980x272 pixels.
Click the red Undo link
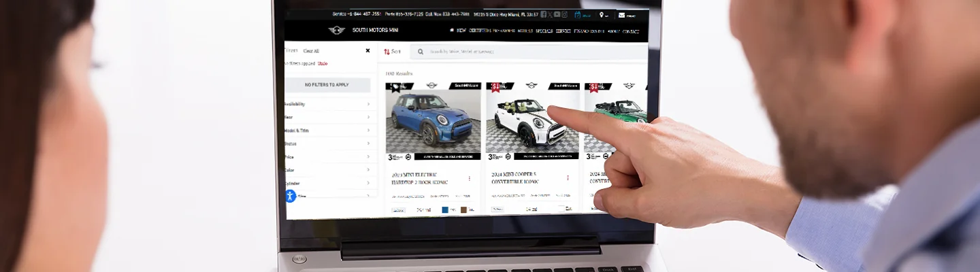323,63
